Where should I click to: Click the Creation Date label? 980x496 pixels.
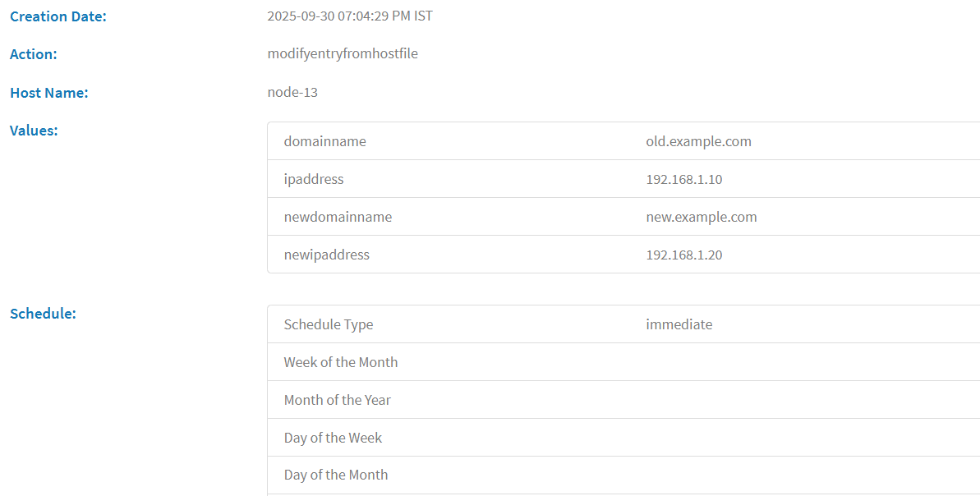click(x=58, y=16)
